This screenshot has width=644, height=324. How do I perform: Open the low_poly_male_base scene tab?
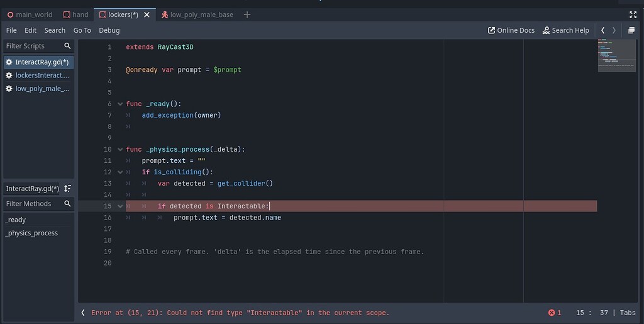click(197, 14)
